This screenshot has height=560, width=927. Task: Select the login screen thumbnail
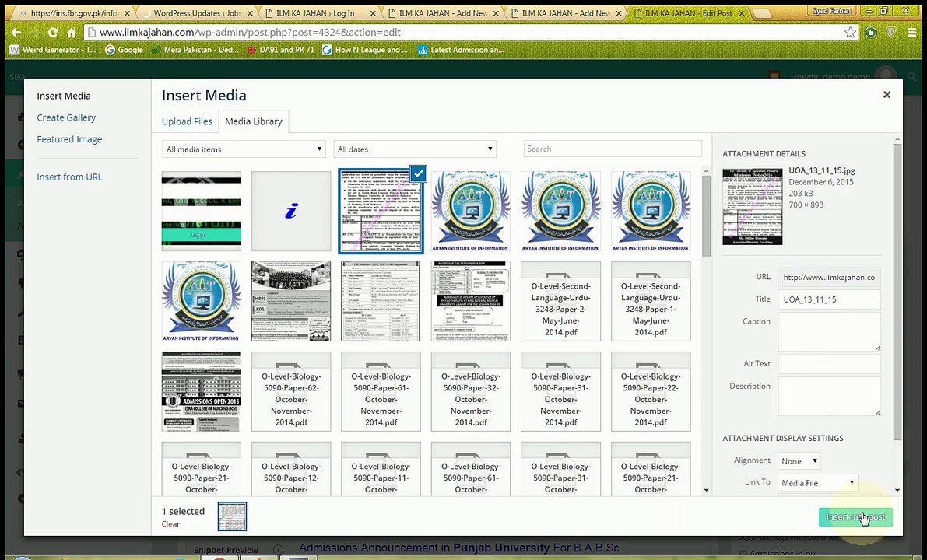pos(201,212)
